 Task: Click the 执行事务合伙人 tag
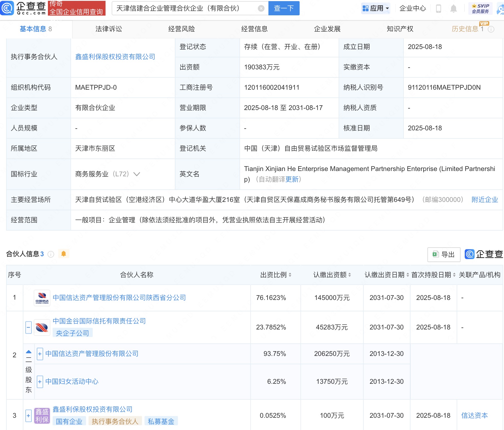pos(115,421)
